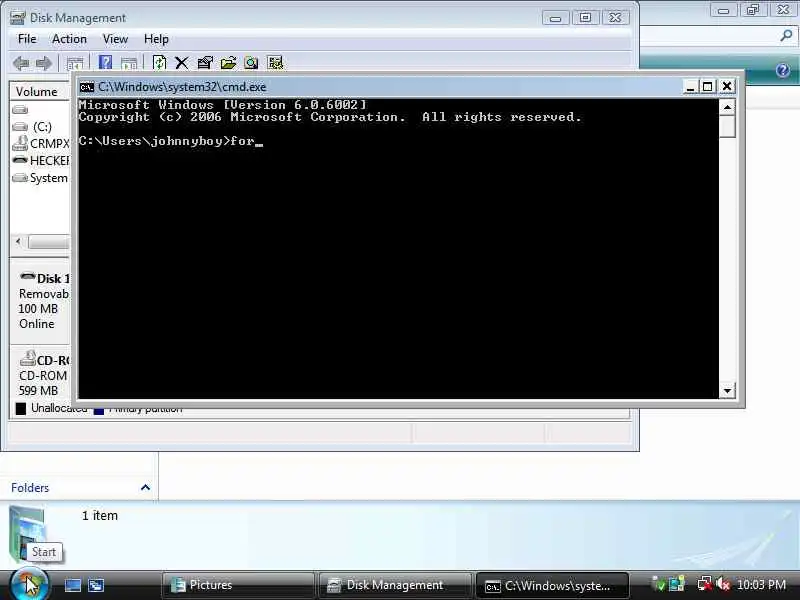Maximize the cmd.exe window
The height and width of the screenshot is (600, 800).
[708, 87]
